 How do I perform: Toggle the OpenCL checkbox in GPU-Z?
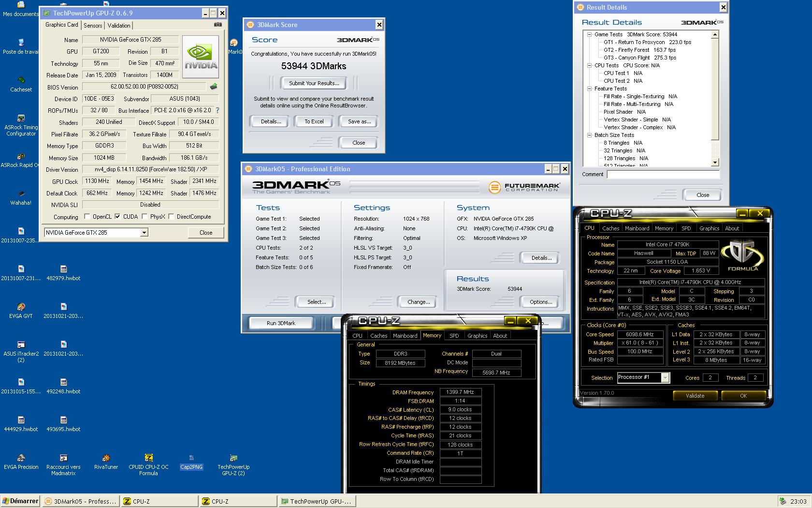[87, 217]
